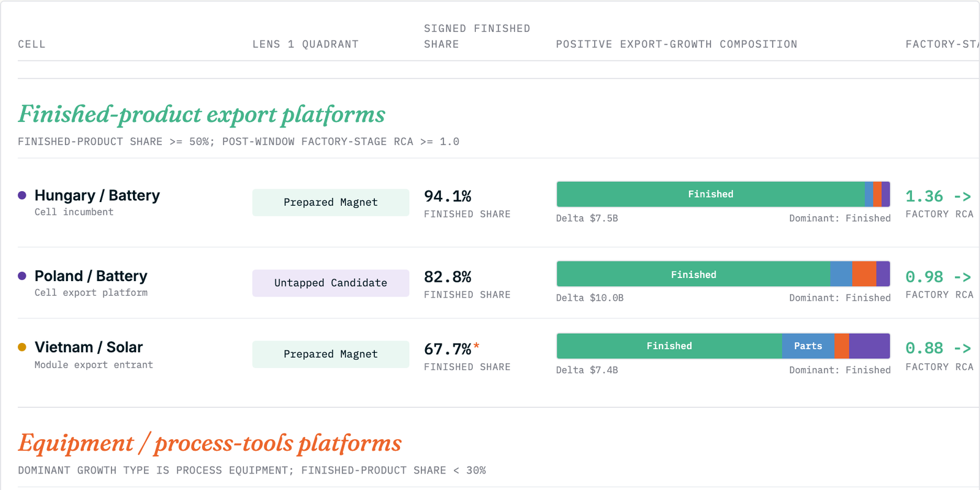This screenshot has height=490, width=980.
Task: Click the green Finished segment in Hungary's bar
Action: click(710, 194)
